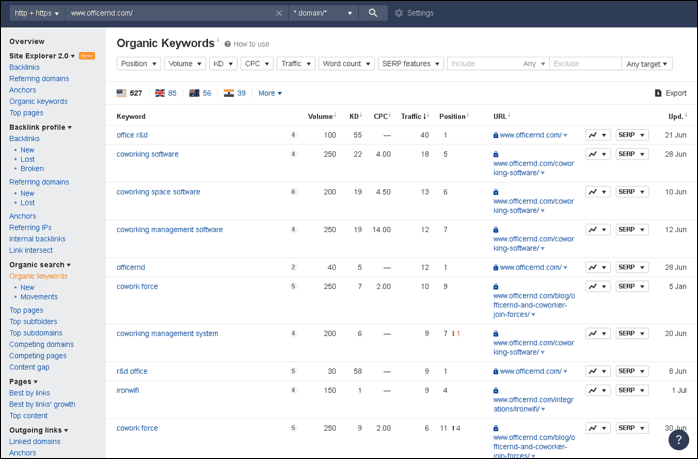Click the info icon next to URL header

(x=509, y=115)
